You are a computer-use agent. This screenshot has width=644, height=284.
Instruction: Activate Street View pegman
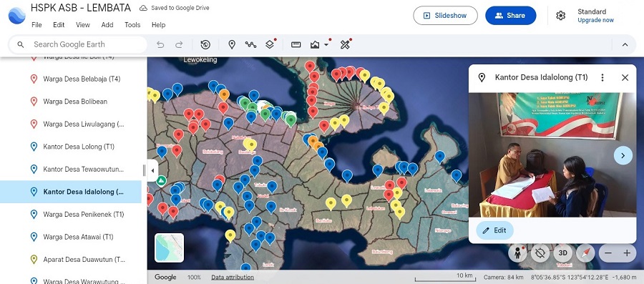pyautogui.click(x=517, y=253)
